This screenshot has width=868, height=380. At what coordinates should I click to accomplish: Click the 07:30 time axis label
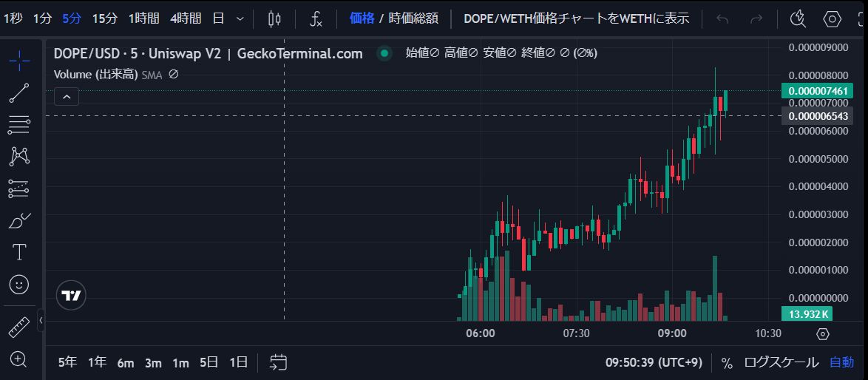(x=576, y=333)
